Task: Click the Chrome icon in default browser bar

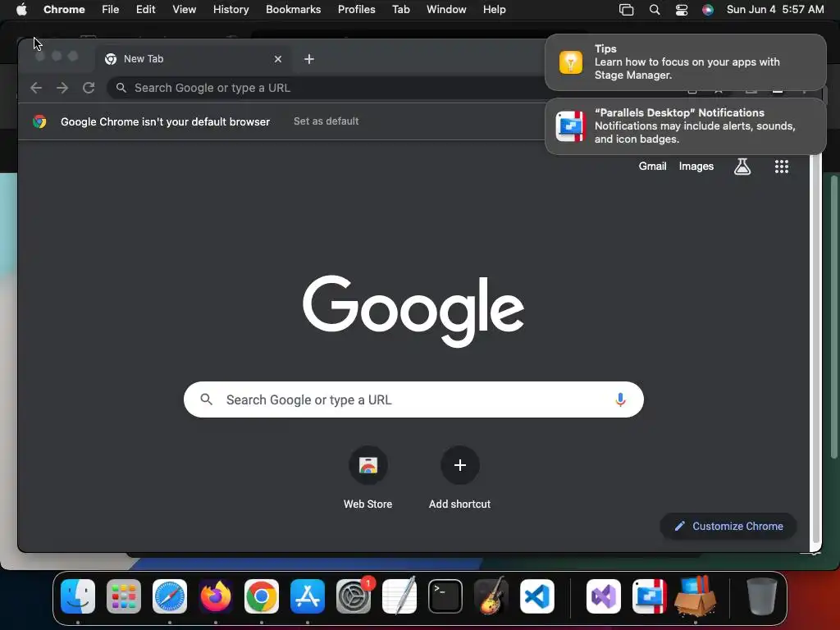Action: [39, 121]
